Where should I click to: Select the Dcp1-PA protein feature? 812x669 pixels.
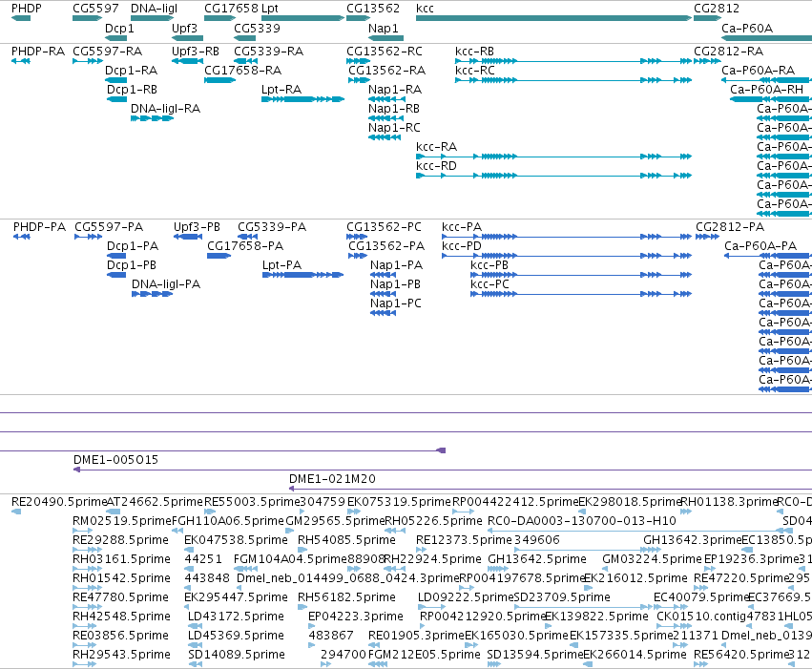pos(116,256)
